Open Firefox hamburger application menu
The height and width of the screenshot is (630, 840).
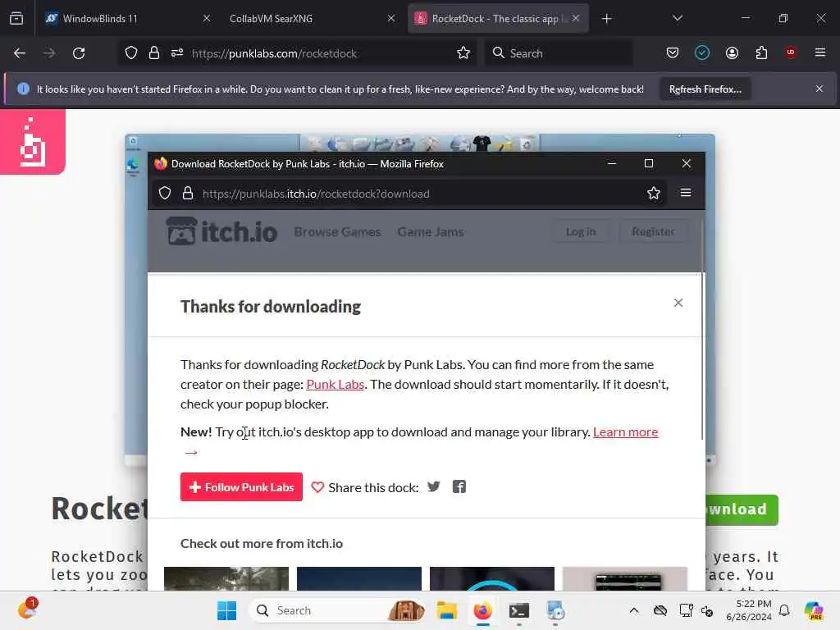pyautogui.click(x=820, y=52)
